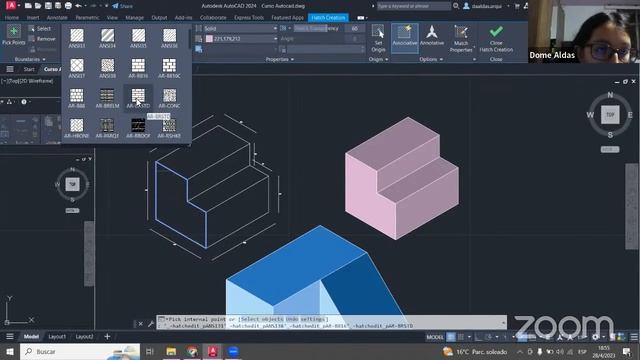
Task: Open the Manage ribbon tab
Action: (x=134, y=18)
